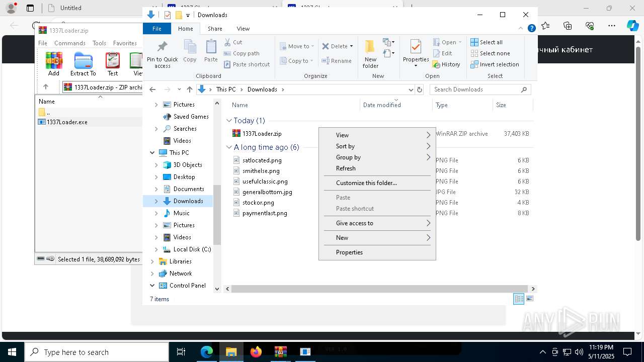Open Sort by submenu
The image size is (644, 362).
[x=377, y=146]
